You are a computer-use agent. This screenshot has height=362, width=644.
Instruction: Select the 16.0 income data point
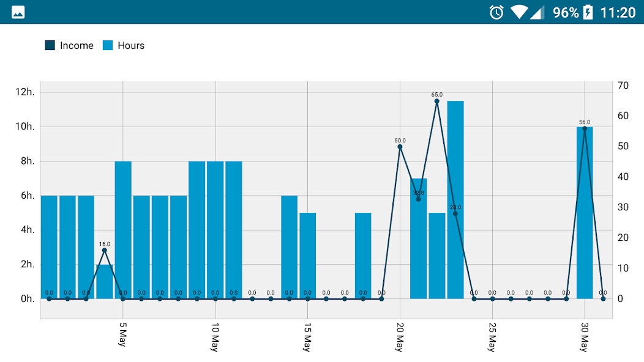click(x=105, y=250)
